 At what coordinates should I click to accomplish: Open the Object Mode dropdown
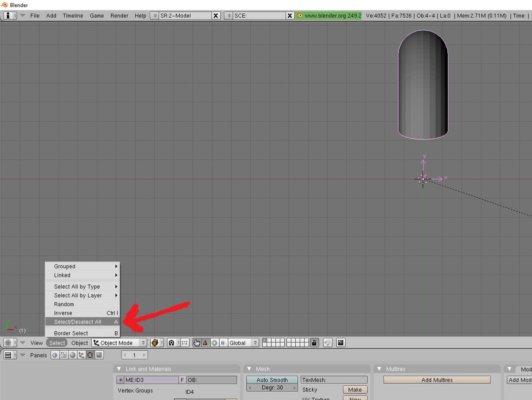(119, 342)
